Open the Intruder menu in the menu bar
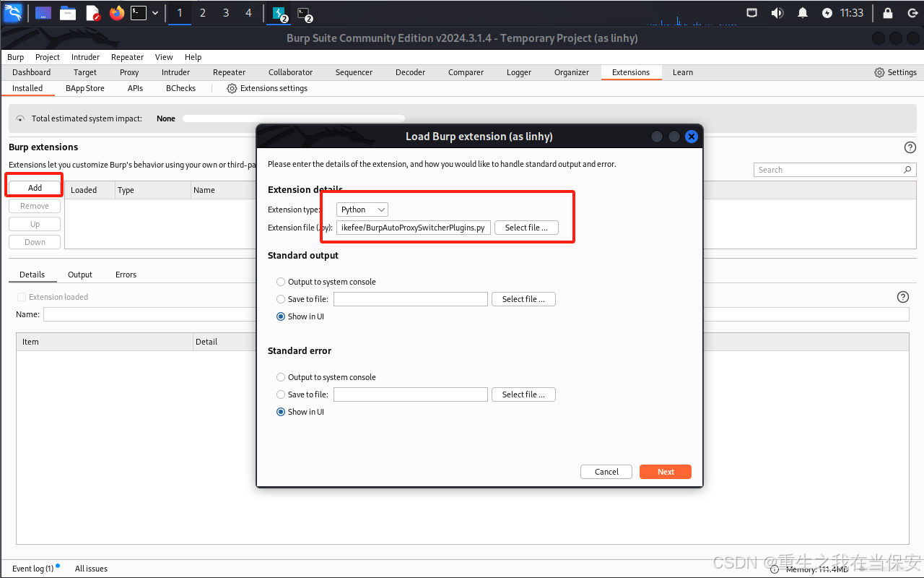Screen dimensions: 924x578 click(x=85, y=57)
